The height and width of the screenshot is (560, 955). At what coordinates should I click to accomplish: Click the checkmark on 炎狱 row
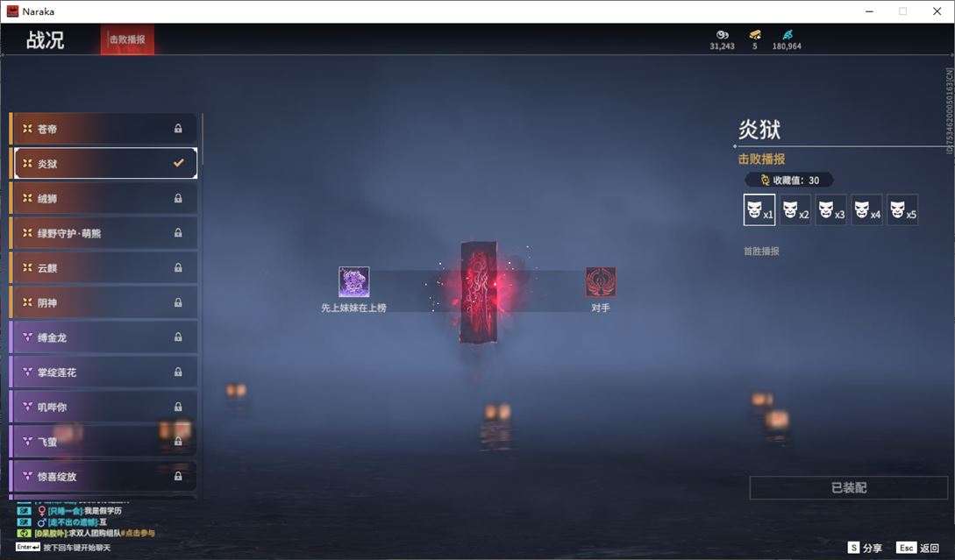(x=178, y=163)
